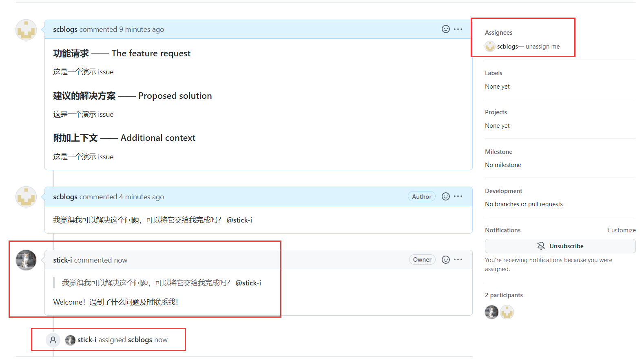
Task: Open the '4 minutes ago' comment timestamp
Action: [142, 197]
